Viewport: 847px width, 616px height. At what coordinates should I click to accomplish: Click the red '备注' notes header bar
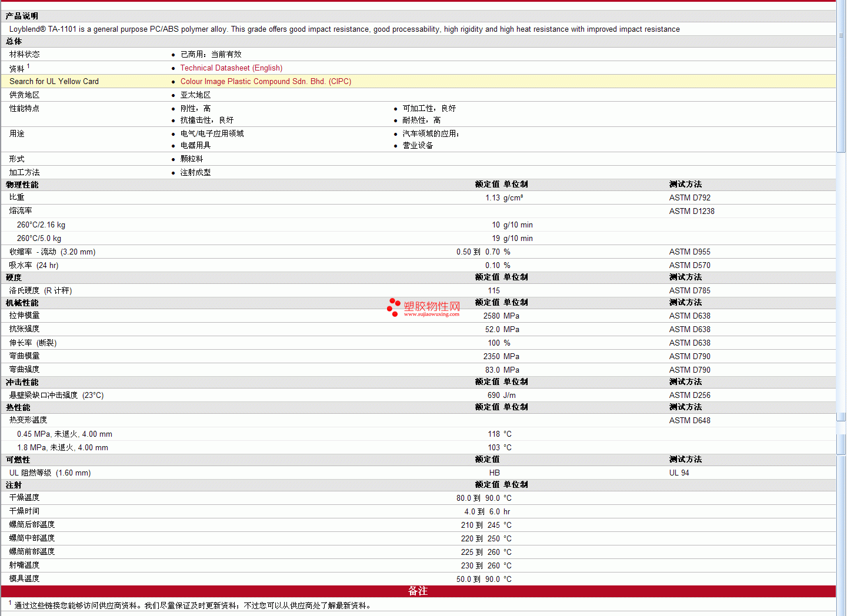click(418, 591)
